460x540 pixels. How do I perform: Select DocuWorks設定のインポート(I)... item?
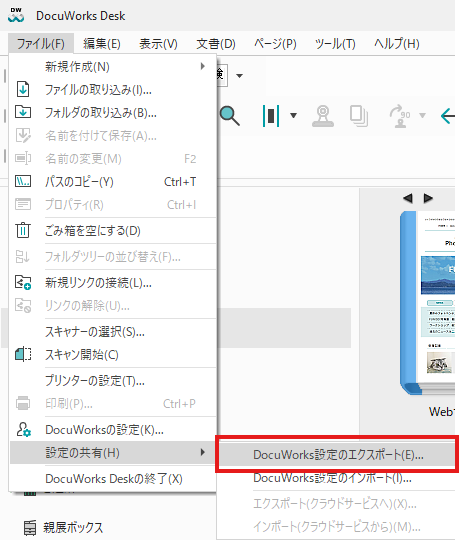[337, 478]
